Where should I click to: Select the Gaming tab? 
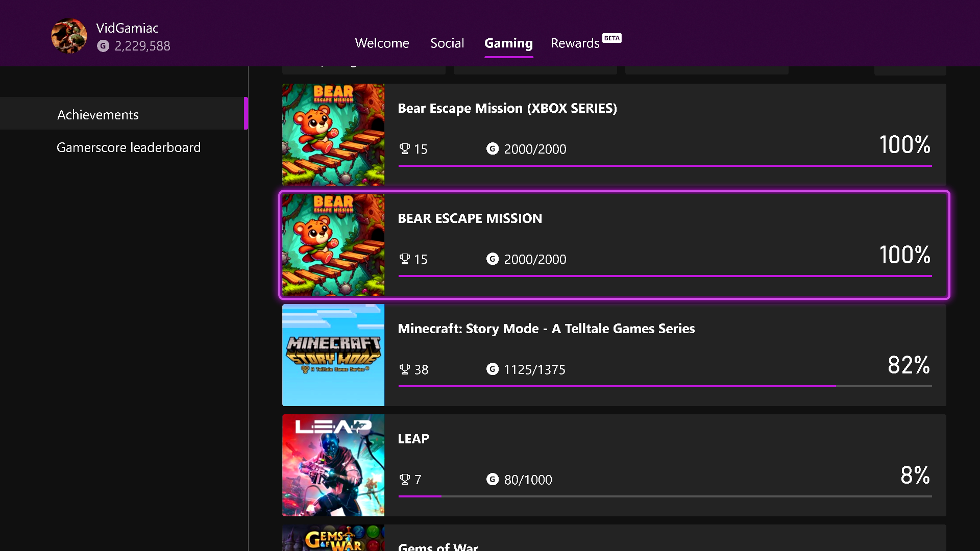[508, 43]
